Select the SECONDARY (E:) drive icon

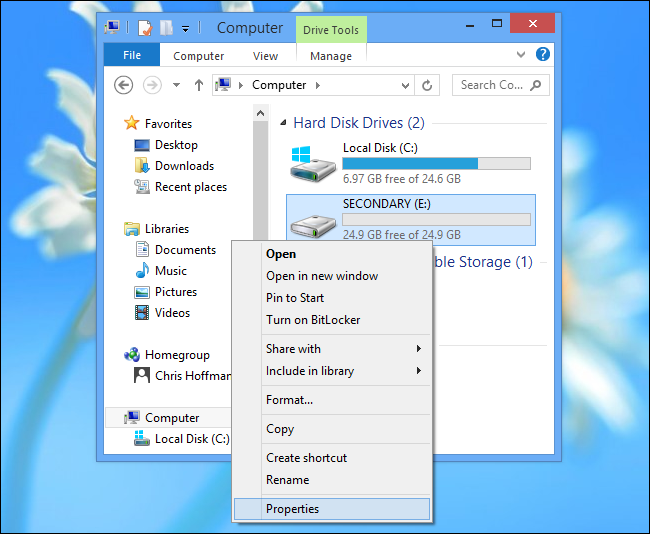coord(313,226)
